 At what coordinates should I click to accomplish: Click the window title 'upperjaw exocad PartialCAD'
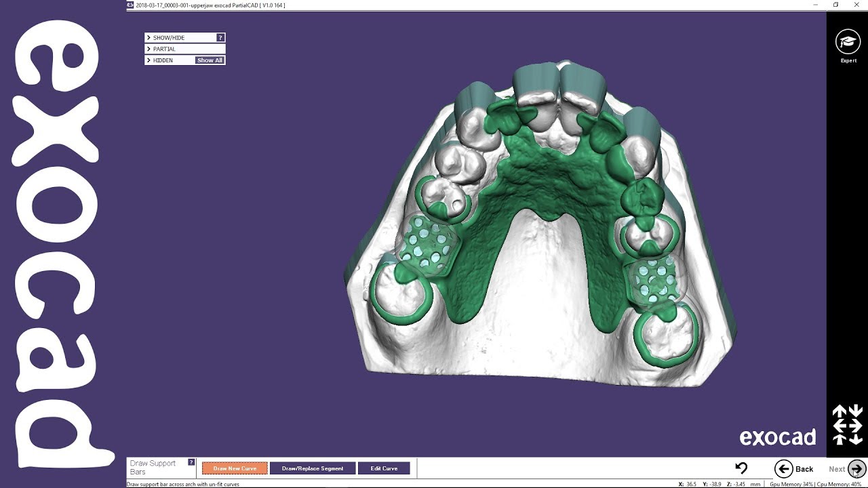[226, 5]
